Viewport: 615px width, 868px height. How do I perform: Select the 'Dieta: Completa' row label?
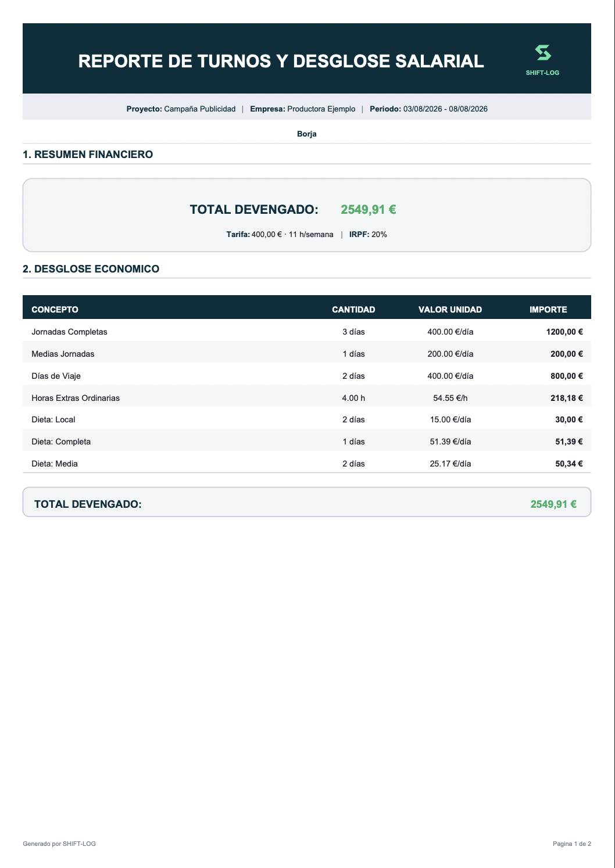tap(61, 442)
